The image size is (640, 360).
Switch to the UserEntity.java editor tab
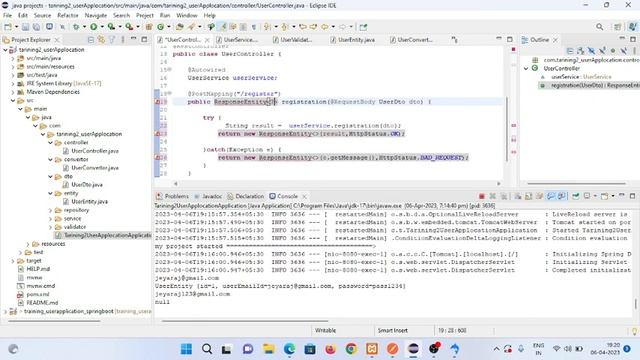[353, 40]
